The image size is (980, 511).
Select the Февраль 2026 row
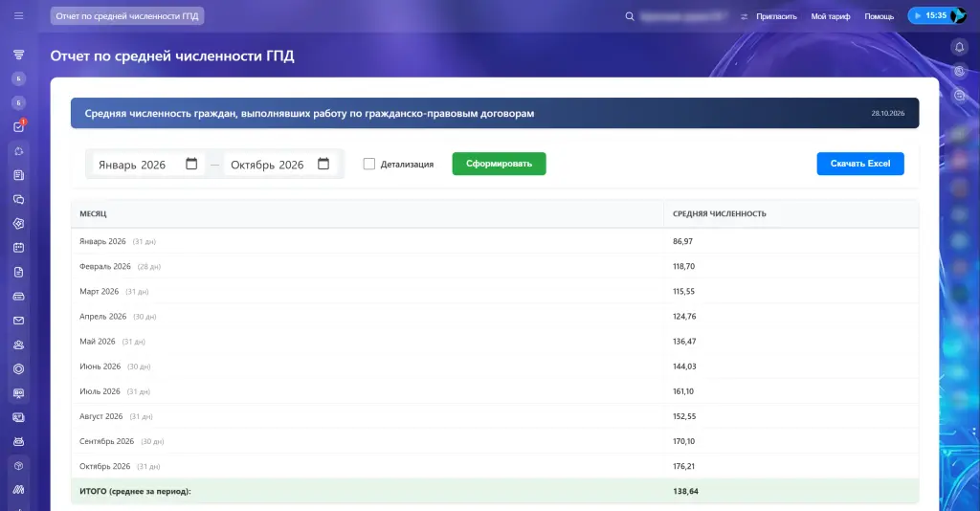point(495,266)
